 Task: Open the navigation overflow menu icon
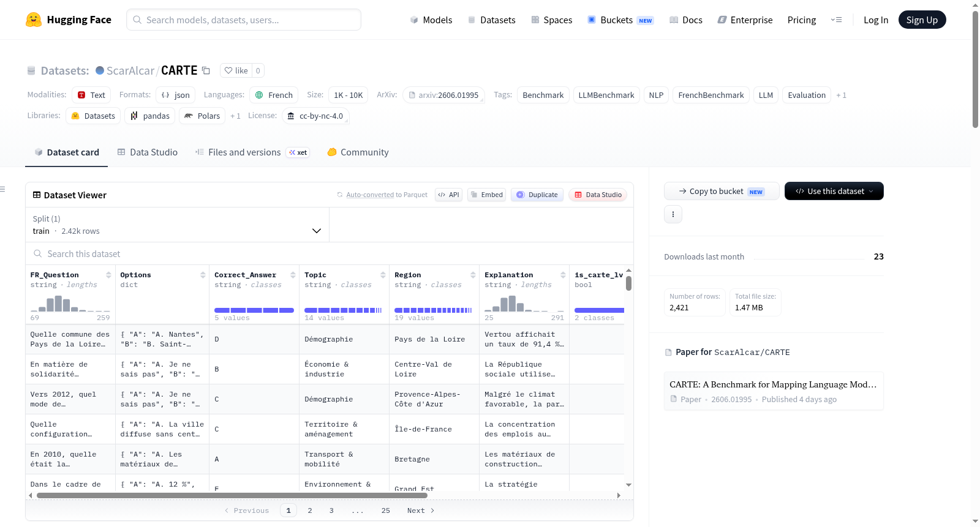click(836, 20)
